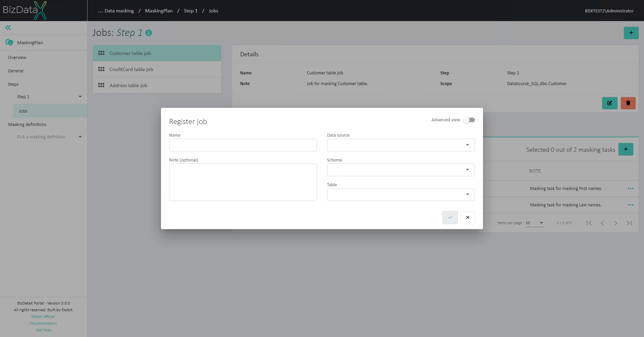Open the Schema dropdown
Viewport: 644px width, 337px height.
tap(401, 170)
